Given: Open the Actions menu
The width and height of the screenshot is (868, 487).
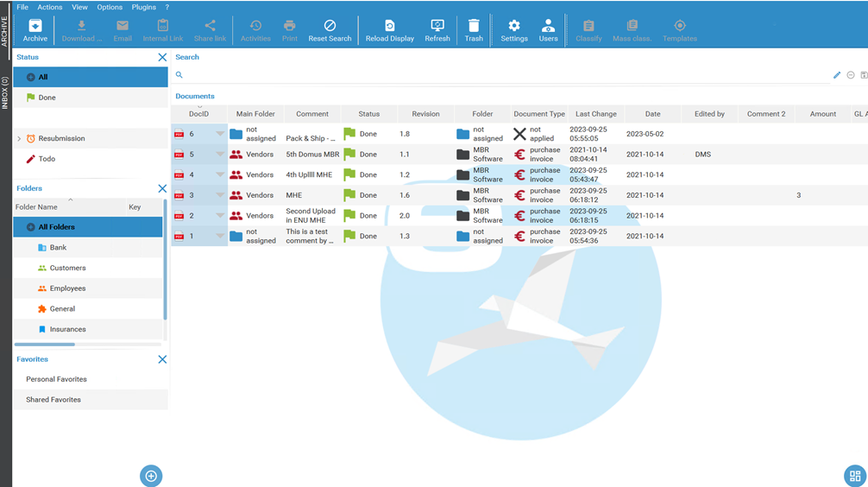Looking at the screenshot, I should tap(49, 7).
